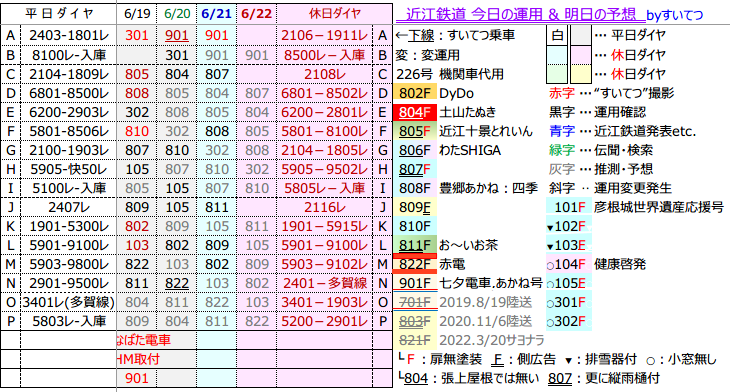This screenshot has height=392, width=730.
Task: Select cell 1901-5300レ in row K
Action: point(68,226)
